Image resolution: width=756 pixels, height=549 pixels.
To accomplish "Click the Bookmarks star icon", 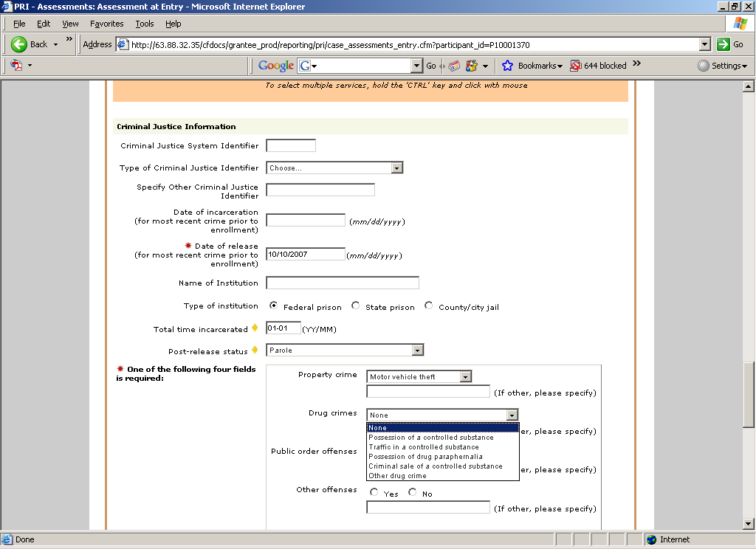I will click(x=507, y=66).
